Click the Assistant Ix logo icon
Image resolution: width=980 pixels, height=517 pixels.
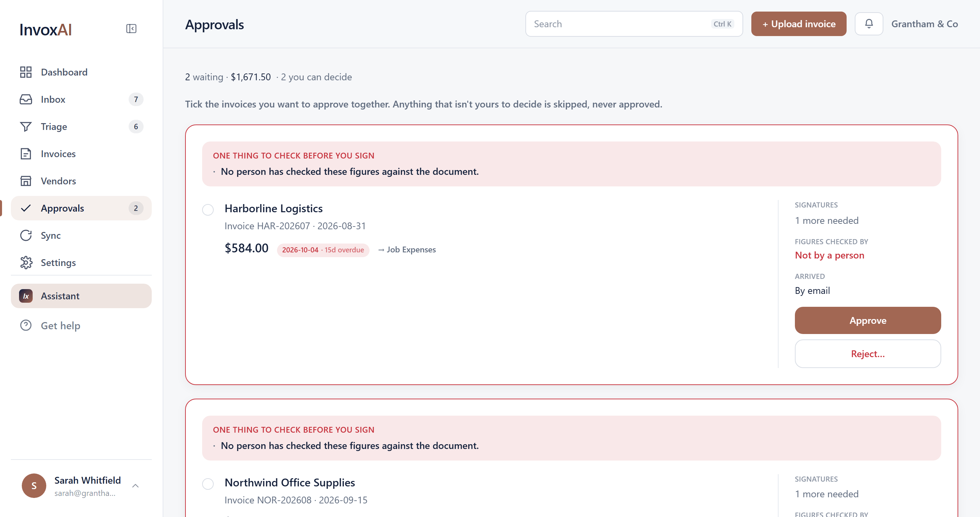[26, 296]
